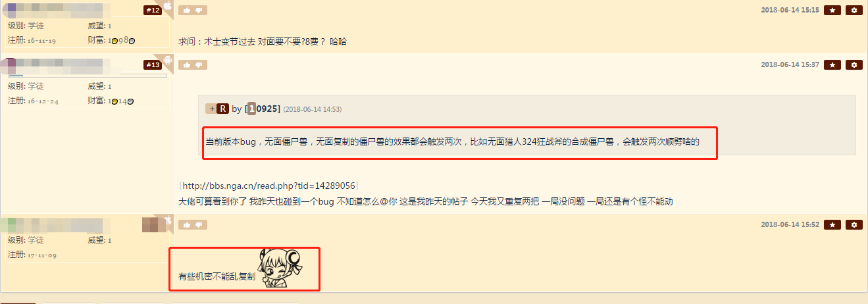Click the Android device icon on post #13
This screenshot has width=868, height=304.
168,61
